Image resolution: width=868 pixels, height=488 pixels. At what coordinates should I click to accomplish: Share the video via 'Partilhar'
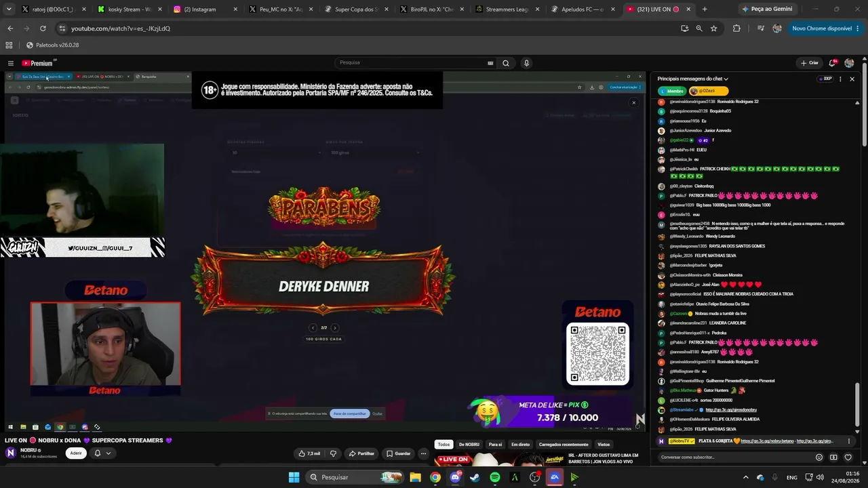pyautogui.click(x=361, y=453)
